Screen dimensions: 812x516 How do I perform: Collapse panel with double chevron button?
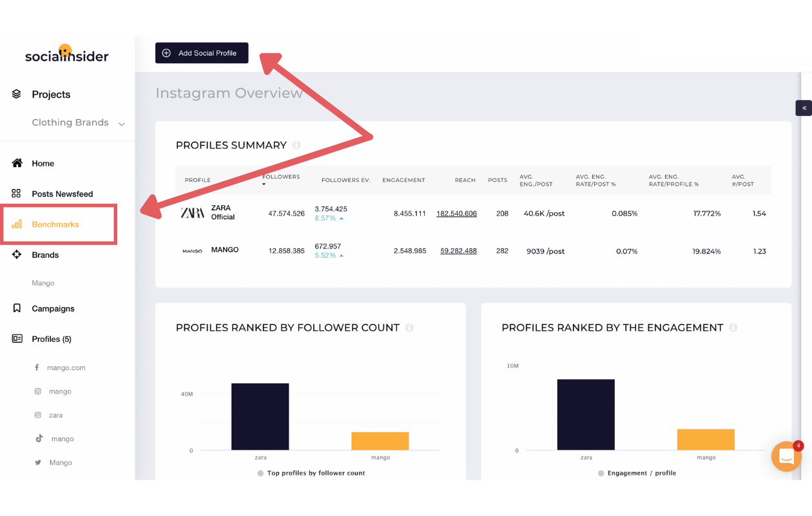coord(804,108)
